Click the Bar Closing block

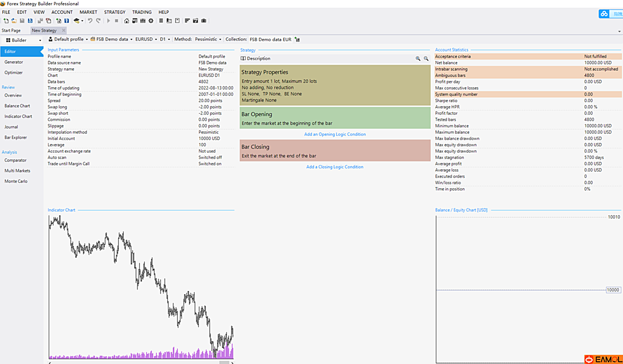coord(335,150)
